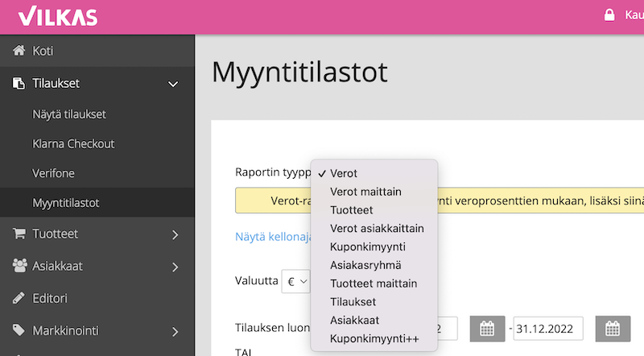Click Näytä kellonaja link
The height and width of the screenshot is (356, 644).
click(x=273, y=237)
